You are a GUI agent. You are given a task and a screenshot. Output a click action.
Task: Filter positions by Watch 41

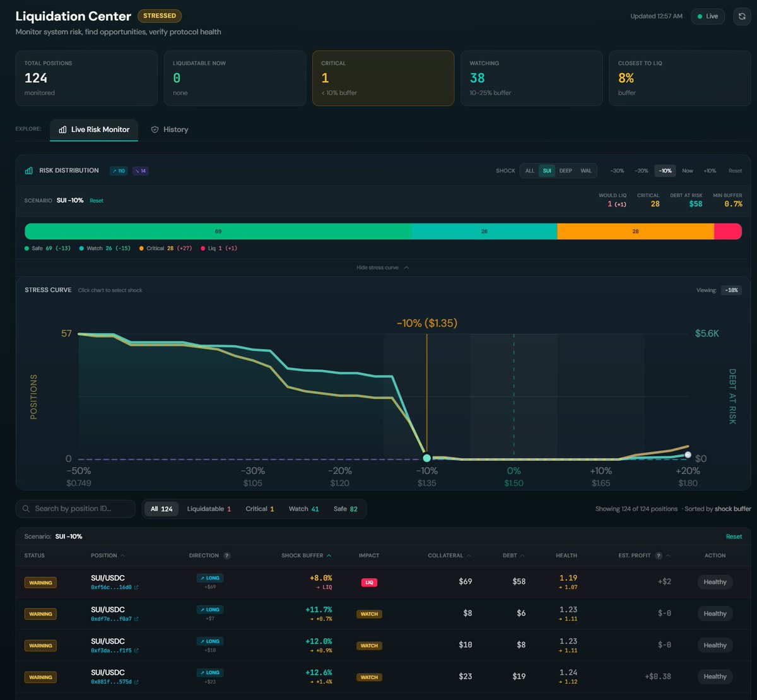tap(303, 509)
